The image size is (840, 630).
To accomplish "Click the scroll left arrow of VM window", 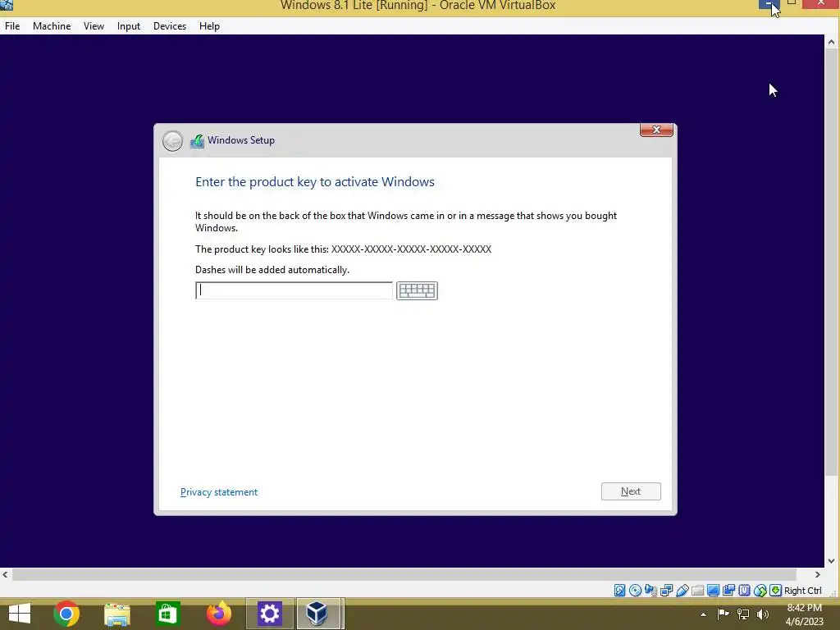I will pyautogui.click(x=6, y=575).
